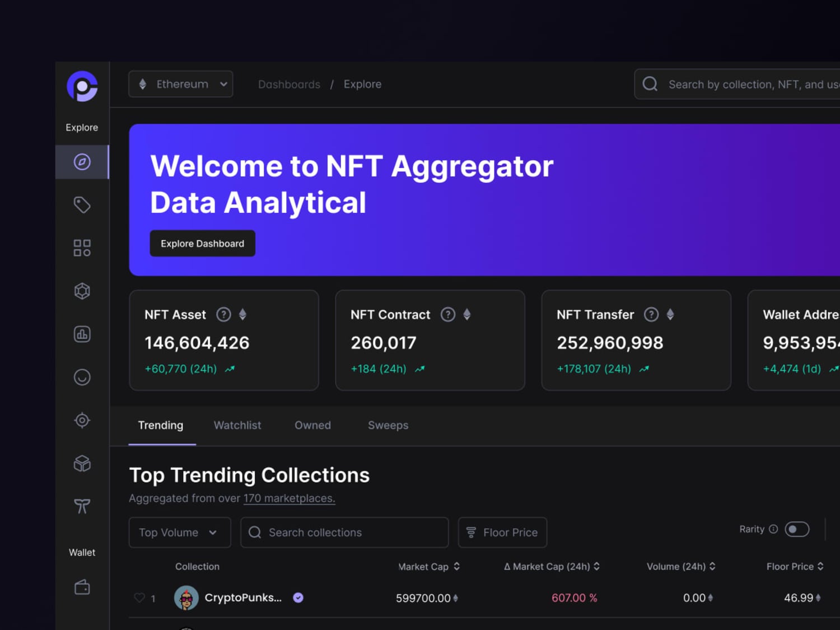The image size is (840, 630).
Task: Open the smiley face sidebar icon
Action: [82, 377]
